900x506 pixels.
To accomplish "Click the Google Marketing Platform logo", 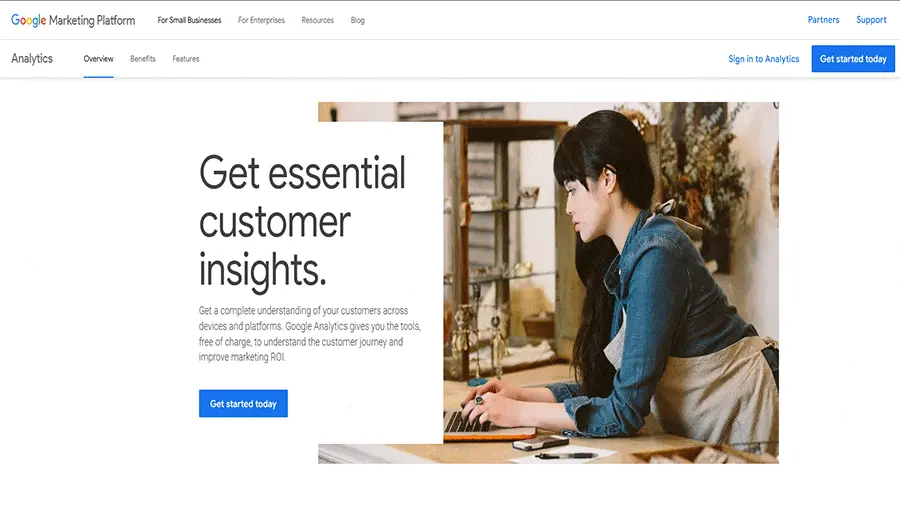I will 73,20.
